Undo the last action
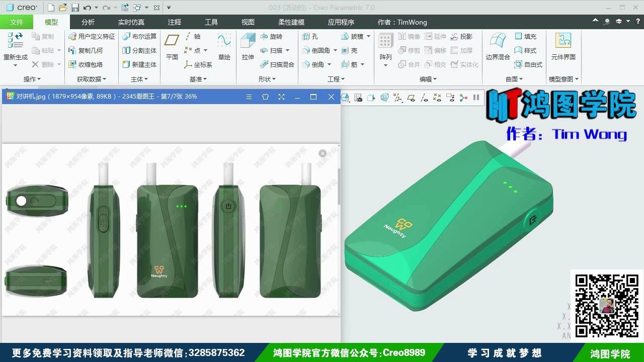644x362 pixels. (x=87, y=8)
